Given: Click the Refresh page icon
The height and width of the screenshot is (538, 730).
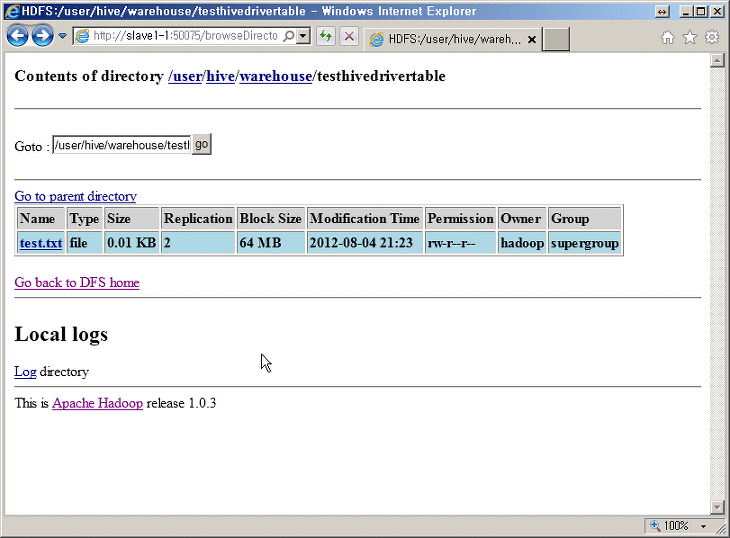Looking at the screenshot, I should (326, 37).
